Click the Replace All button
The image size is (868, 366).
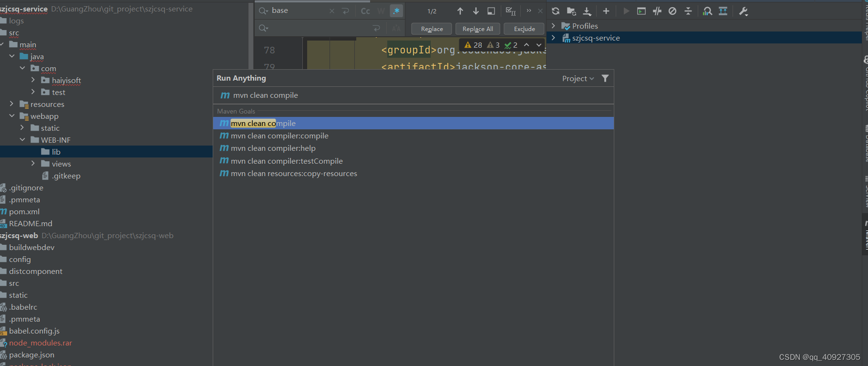(x=478, y=29)
